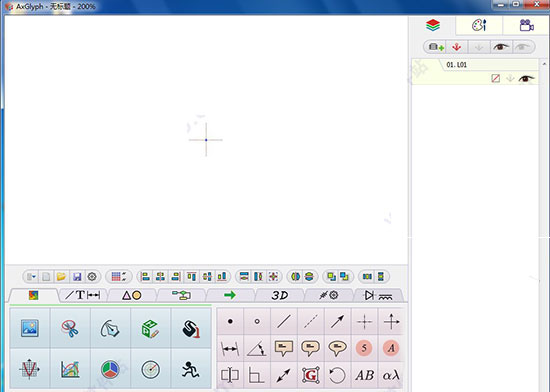Align selected objects to the right
Image resolution: width=550 pixels, height=392 pixels.
176,277
